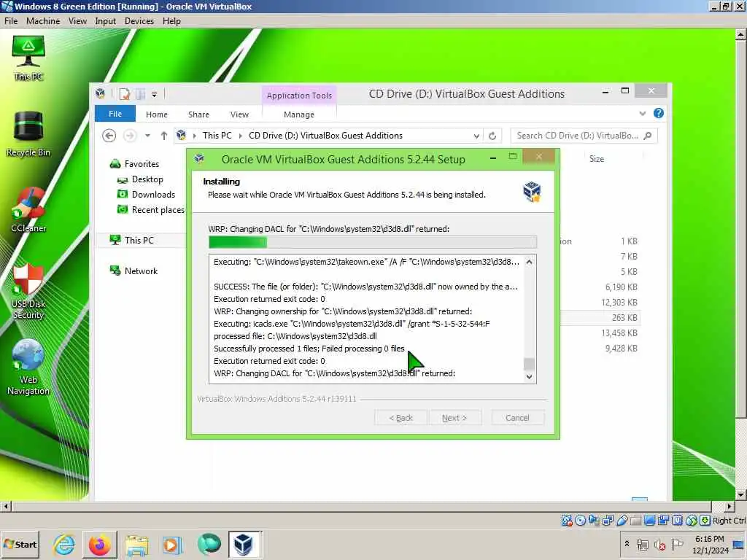Open recent locations dropdown arrow
This screenshot has width=747, height=560.
coord(147,136)
